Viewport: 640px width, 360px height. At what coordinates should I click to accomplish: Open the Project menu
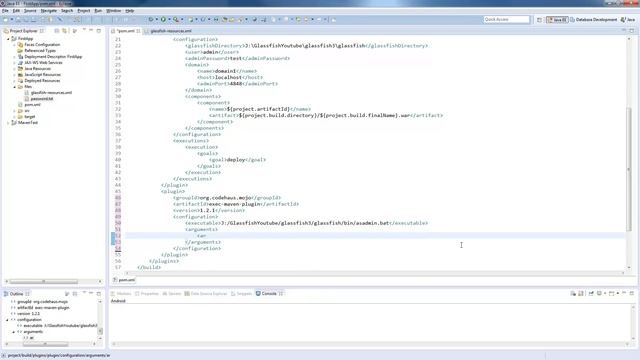(84, 11)
